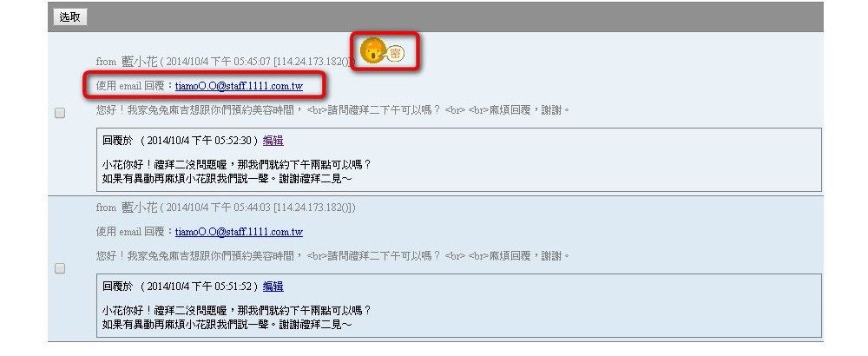
Task: Click inside the 05:52:30 reply text box
Action: click(459, 160)
